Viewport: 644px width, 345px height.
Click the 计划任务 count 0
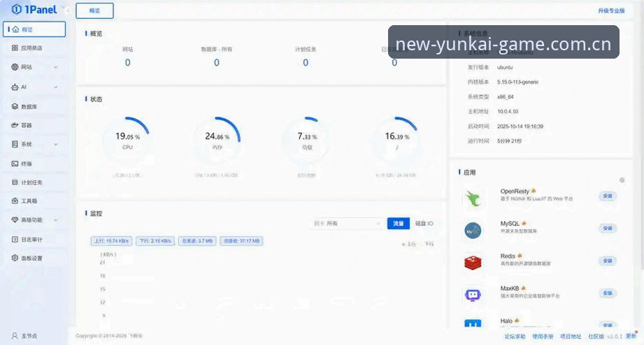(x=306, y=62)
